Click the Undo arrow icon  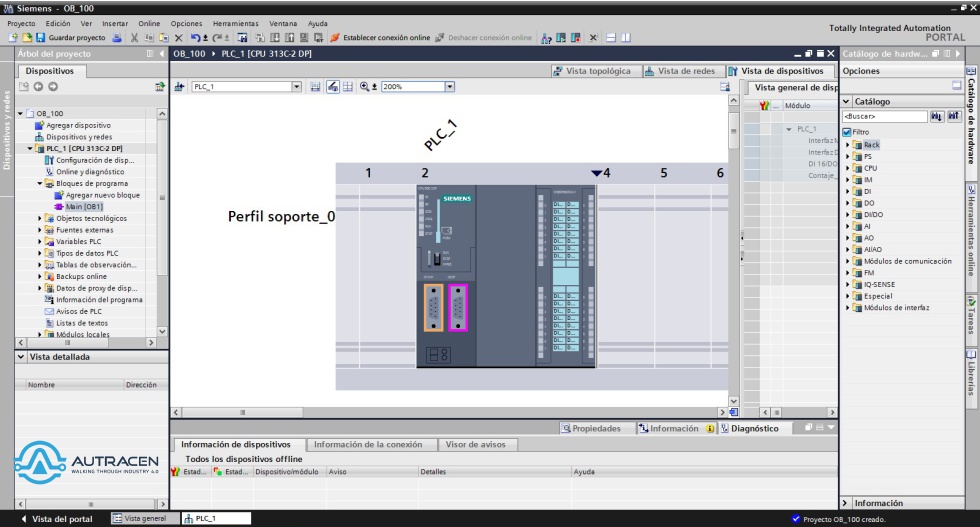196,38
